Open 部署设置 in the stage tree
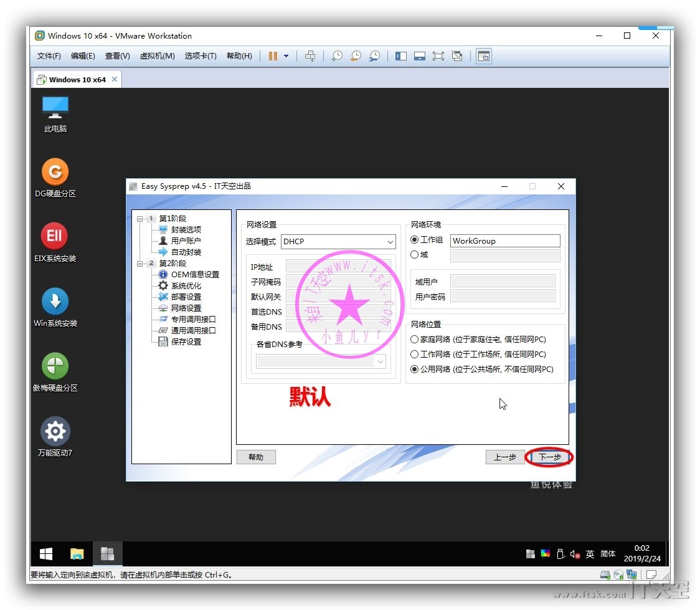 point(186,297)
